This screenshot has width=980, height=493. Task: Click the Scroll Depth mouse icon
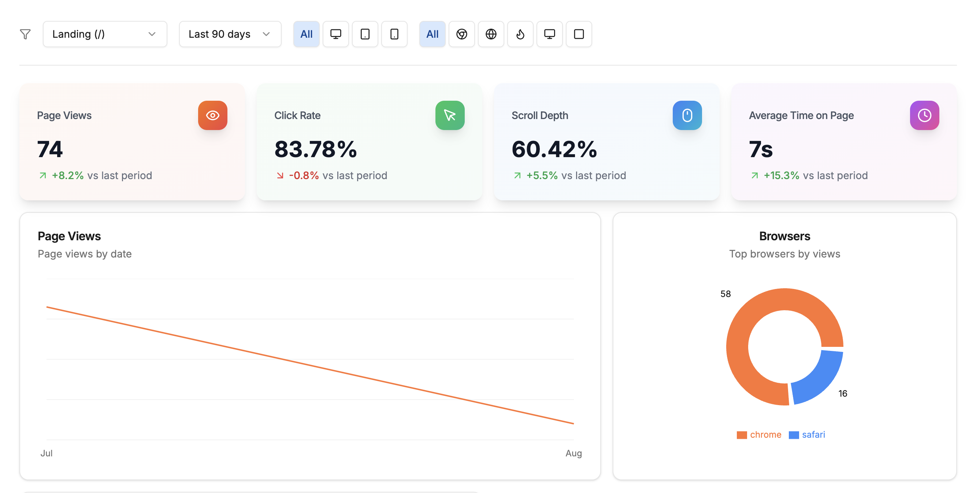click(x=687, y=115)
